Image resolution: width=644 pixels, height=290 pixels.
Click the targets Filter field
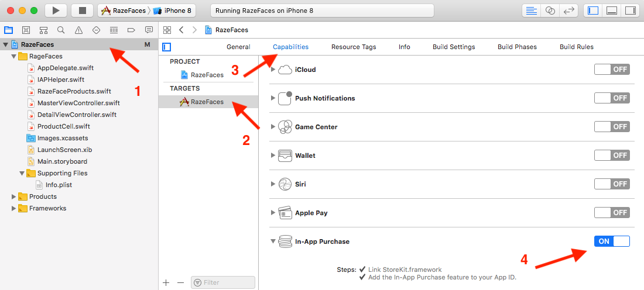(223, 282)
